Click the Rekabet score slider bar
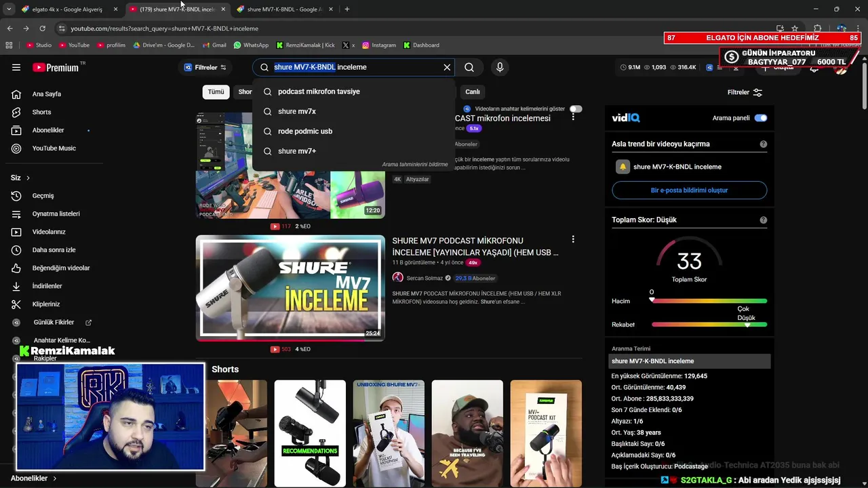 (x=709, y=325)
